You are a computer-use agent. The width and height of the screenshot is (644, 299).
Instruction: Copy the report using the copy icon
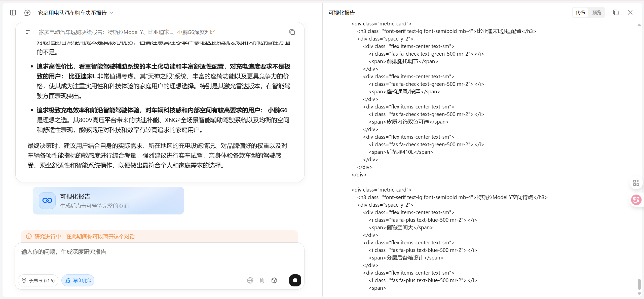click(292, 32)
